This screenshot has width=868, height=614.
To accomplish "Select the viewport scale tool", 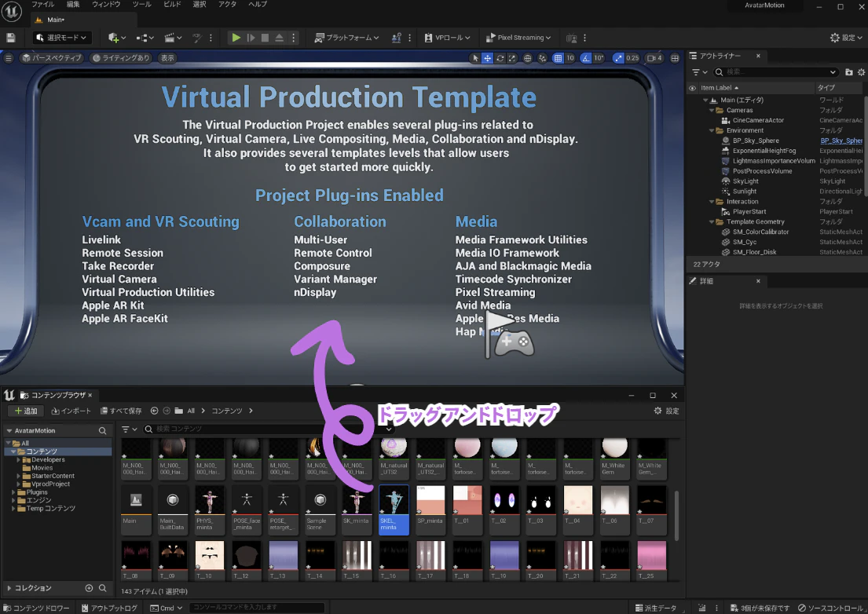I will point(513,58).
